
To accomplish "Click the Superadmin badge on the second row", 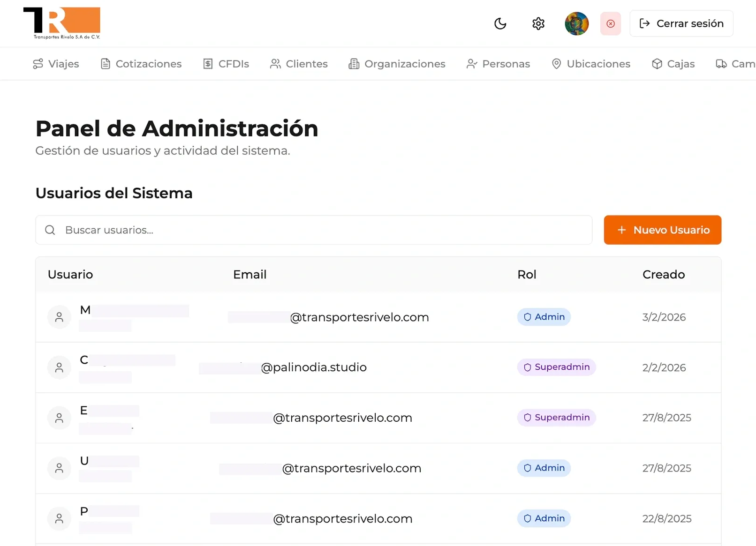I will point(556,367).
